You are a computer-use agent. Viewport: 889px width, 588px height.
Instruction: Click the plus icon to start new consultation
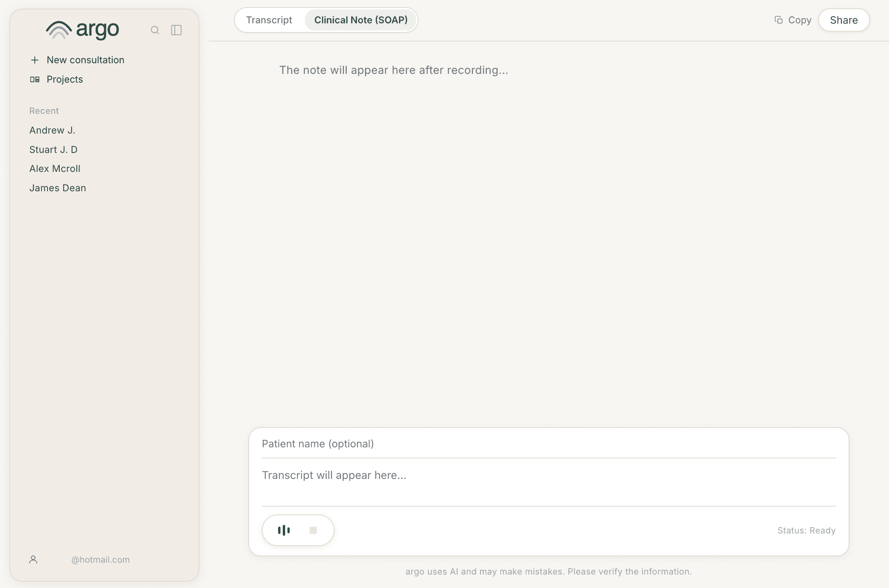[x=35, y=60]
